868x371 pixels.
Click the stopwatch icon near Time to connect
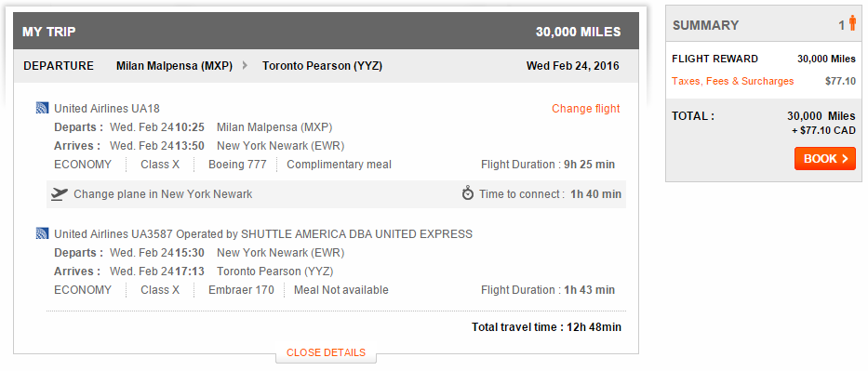tap(468, 193)
